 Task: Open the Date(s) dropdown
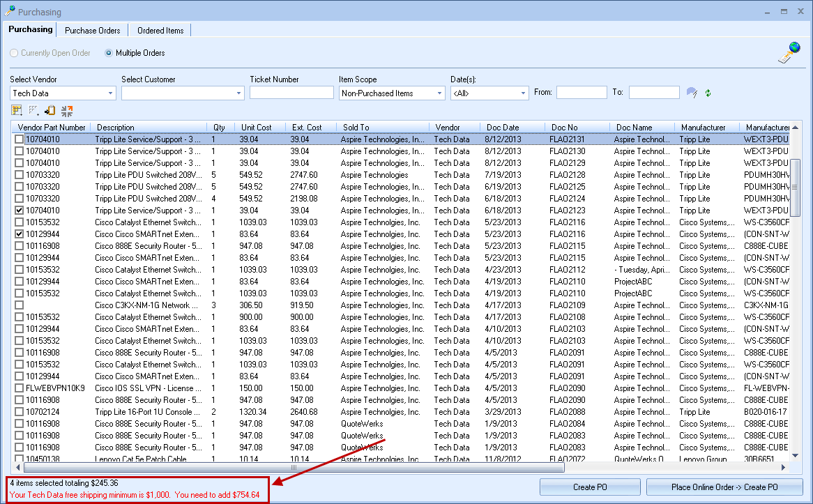point(524,93)
